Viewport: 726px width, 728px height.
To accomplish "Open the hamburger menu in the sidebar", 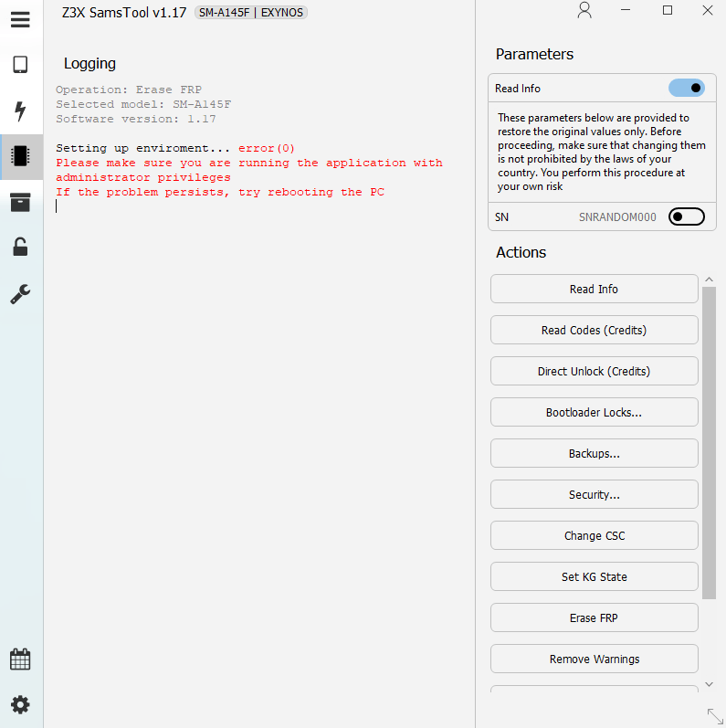I will [x=20, y=19].
